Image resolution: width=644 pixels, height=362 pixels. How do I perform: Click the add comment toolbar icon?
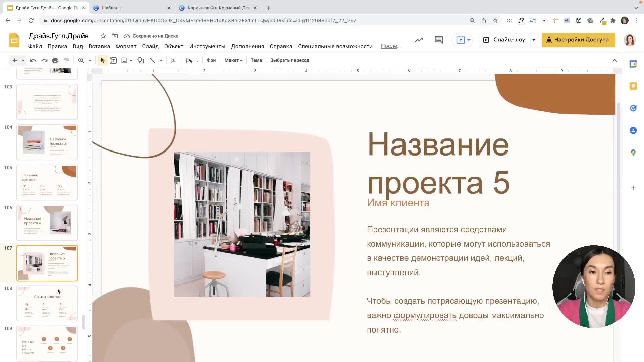pyautogui.click(x=173, y=60)
